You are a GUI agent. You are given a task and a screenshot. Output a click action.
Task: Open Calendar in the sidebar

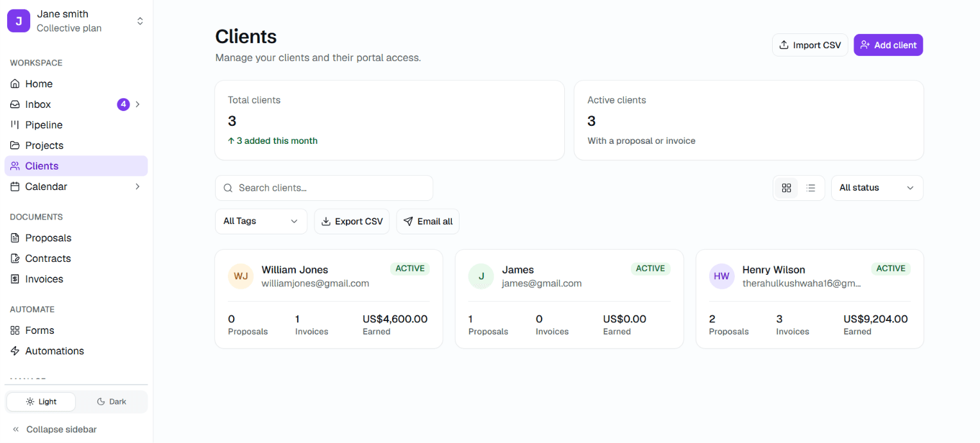pos(76,186)
